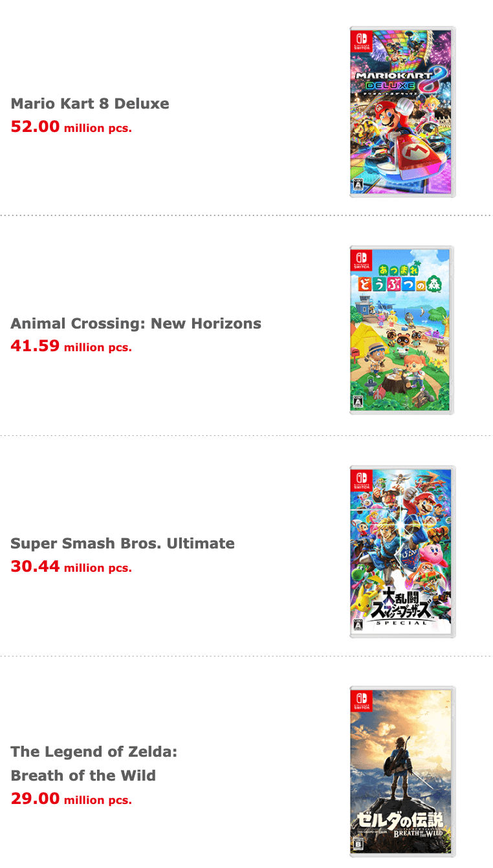Click the CERO A rating on Mario Kart cover

pos(356,184)
